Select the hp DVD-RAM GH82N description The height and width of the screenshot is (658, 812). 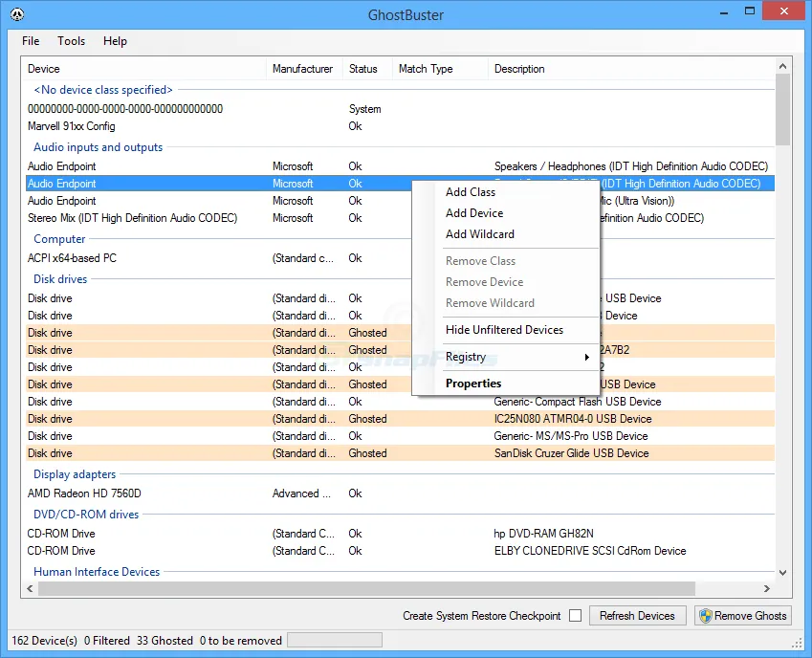pyautogui.click(x=544, y=534)
